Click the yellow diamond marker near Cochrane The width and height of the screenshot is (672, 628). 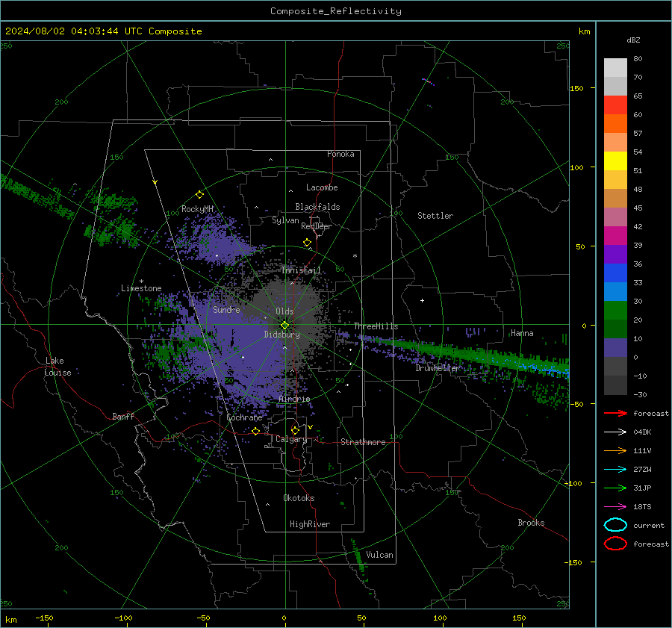point(255,431)
